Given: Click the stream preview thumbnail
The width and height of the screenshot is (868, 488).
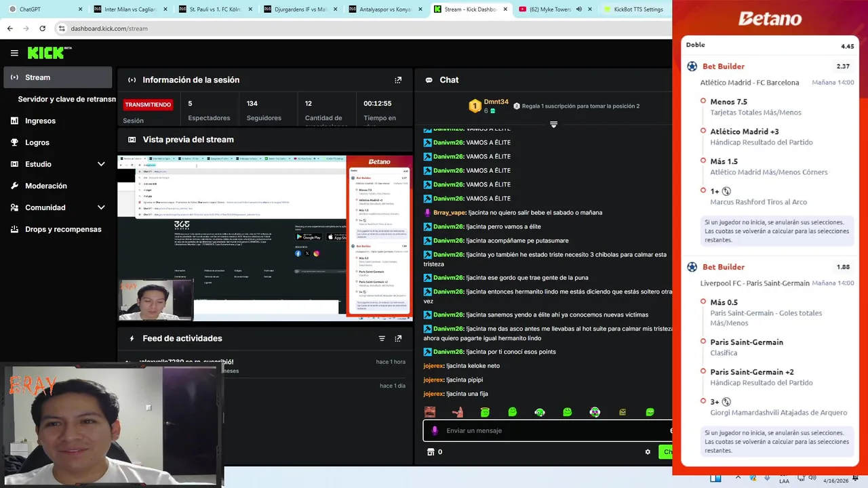Looking at the screenshot, I should coord(265,238).
